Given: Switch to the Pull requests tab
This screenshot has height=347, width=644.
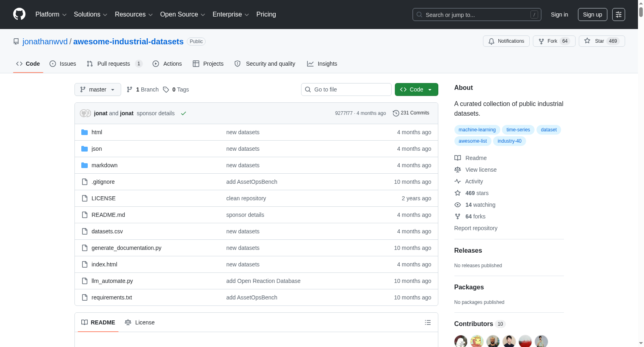Looking at the screenshot, I should 115,64.
